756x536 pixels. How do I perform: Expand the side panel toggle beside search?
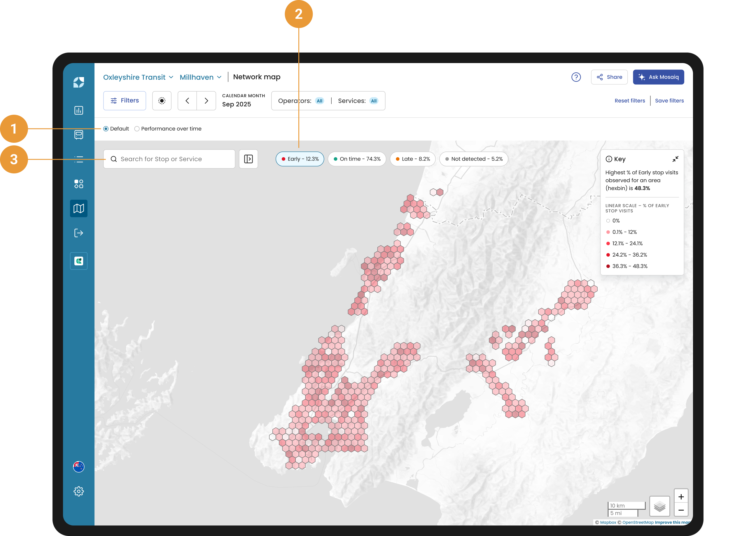tap(248, 159)
